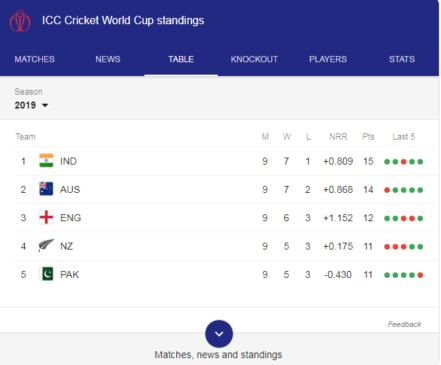This screenshot has width=441, height=365.
Task: Click the AUS team name
Action: [70, 190]
